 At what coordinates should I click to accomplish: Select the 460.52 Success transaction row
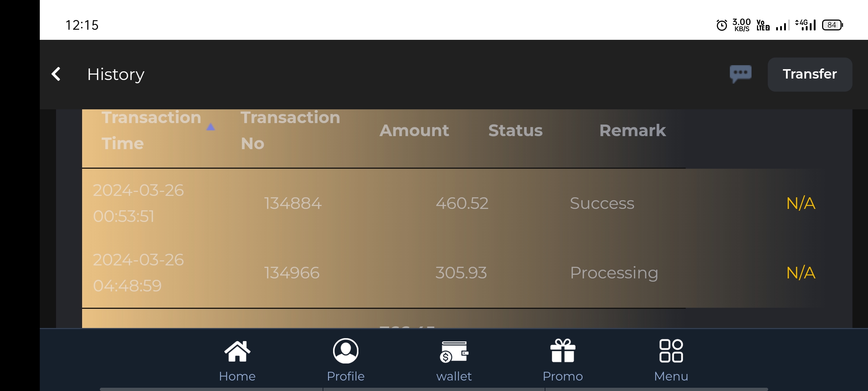(462, 203)
